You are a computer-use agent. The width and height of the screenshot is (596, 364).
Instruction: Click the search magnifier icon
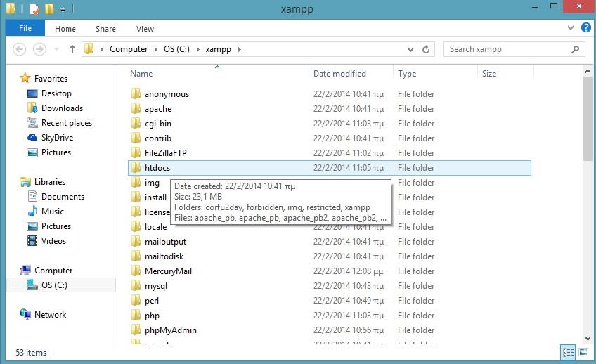(575, 49)
